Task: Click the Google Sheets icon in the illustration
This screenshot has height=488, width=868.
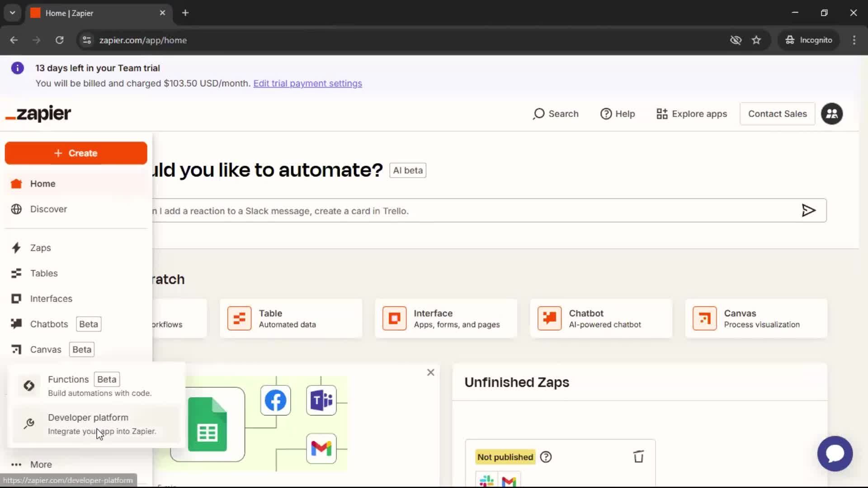Action: 208,424
